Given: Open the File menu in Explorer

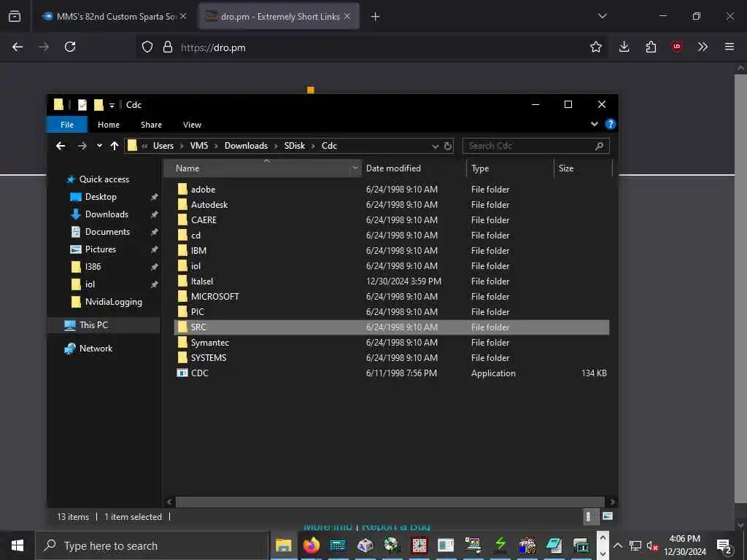Looking at the screenshot, I should point(66,125).
